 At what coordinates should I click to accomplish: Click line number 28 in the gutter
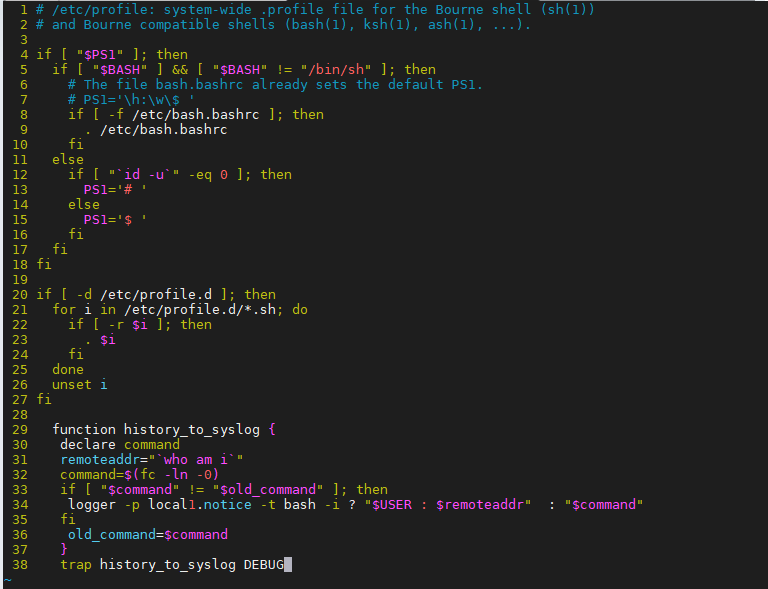click(x=20, y=415)
